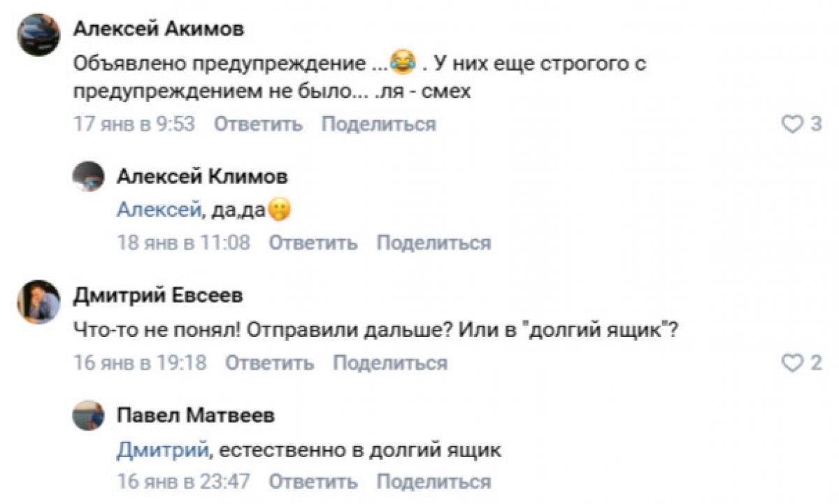Click the "Алексей" mention in Климов's reply

[158, 210]
